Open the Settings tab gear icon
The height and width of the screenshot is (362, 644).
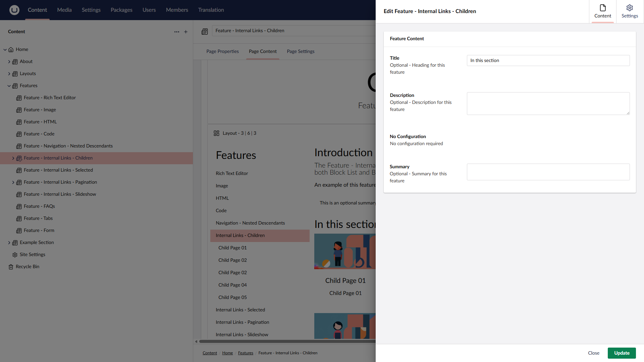tap(630, 8)
